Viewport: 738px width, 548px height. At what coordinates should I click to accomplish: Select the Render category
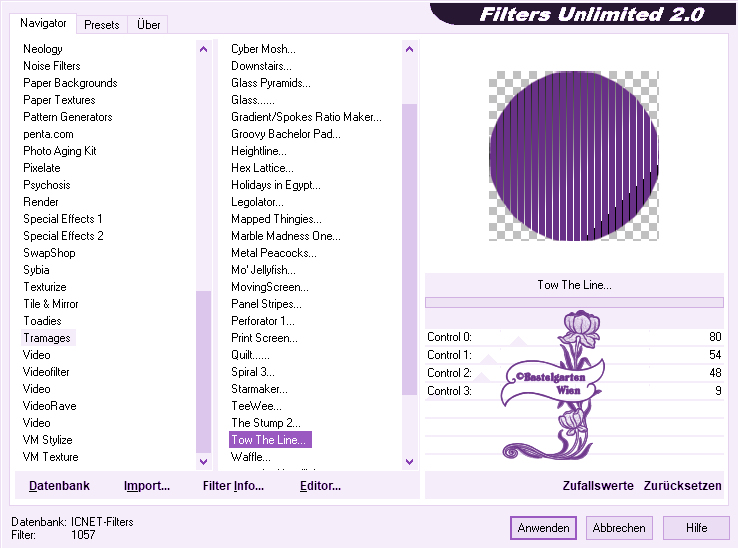point(41,202)
